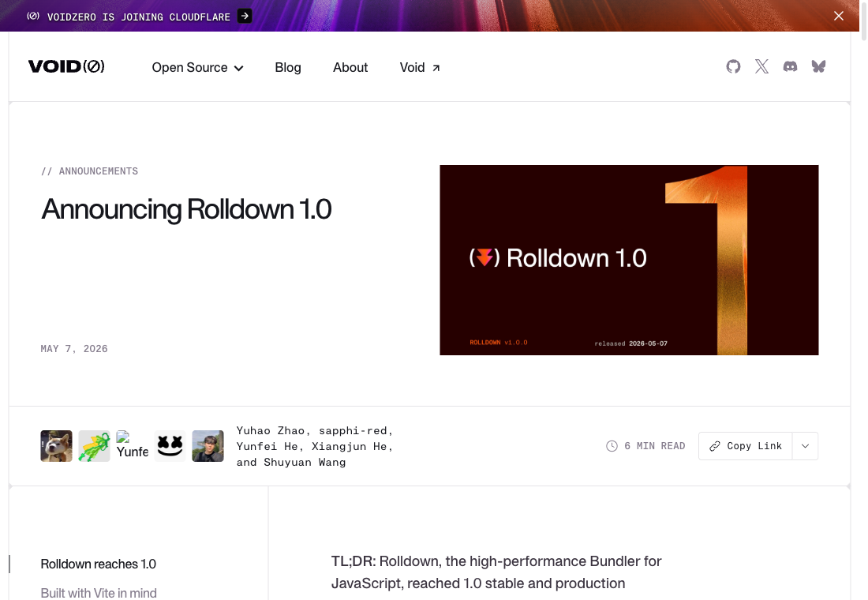The width and height of the screenshot is (868, 600).
Task: Click the marshmallow face author avatar
Action: [170, 446]
